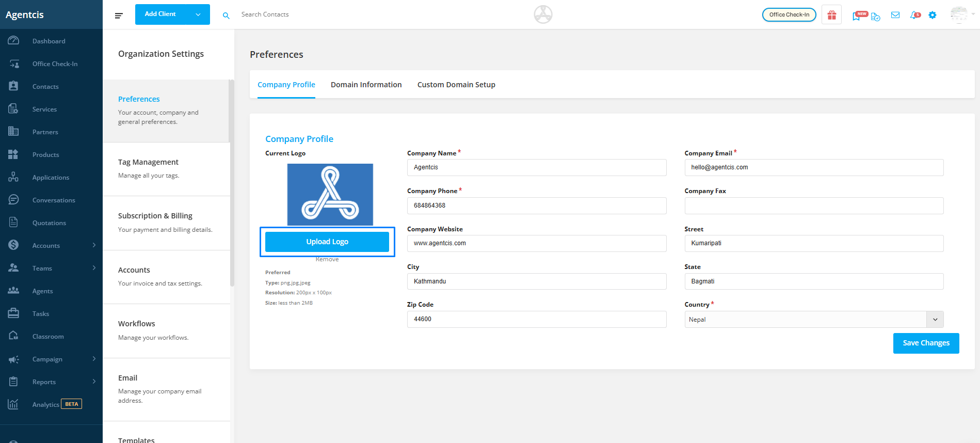The width and height of the screenshot is (980, 443).
Task: Switch to the Domain Information tab
Action: coord(366,85)
